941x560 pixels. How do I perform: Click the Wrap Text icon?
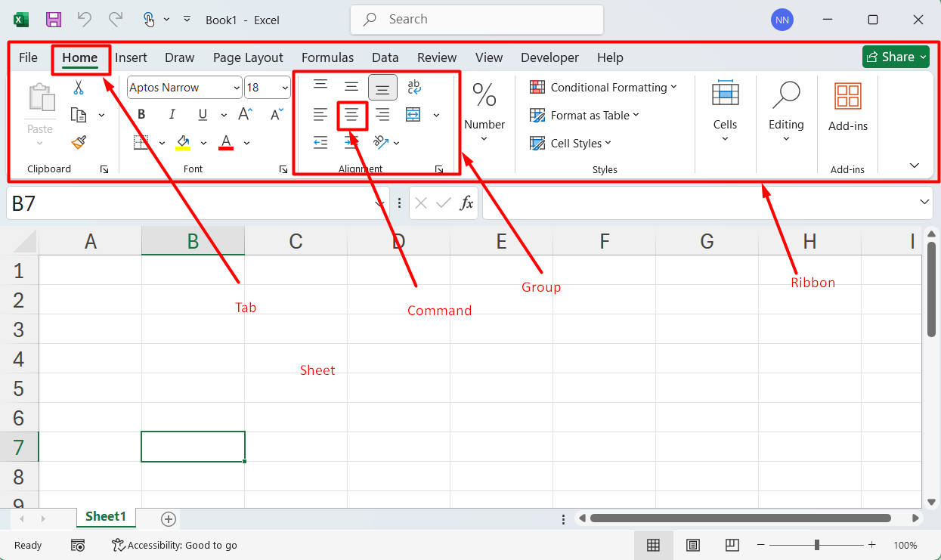pos(413,87)
